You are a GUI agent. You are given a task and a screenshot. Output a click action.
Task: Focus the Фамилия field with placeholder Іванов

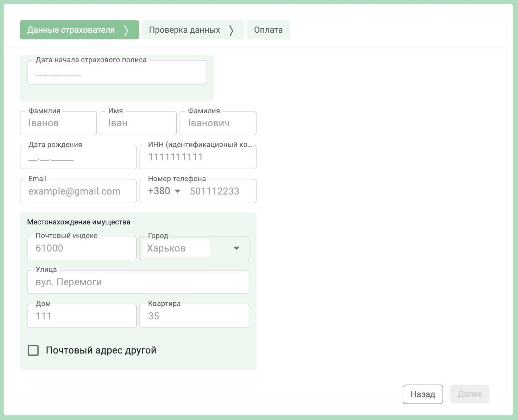point(58,123)
